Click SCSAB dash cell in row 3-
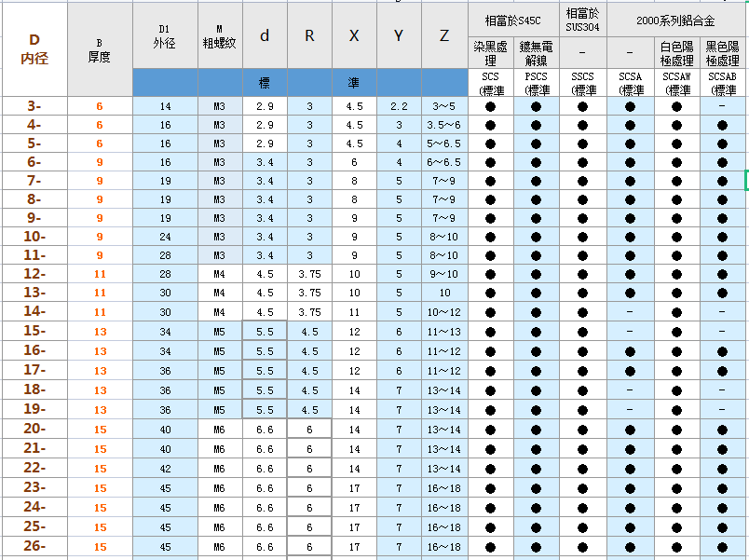Screen dimensions: 749x560 (722, 106)
